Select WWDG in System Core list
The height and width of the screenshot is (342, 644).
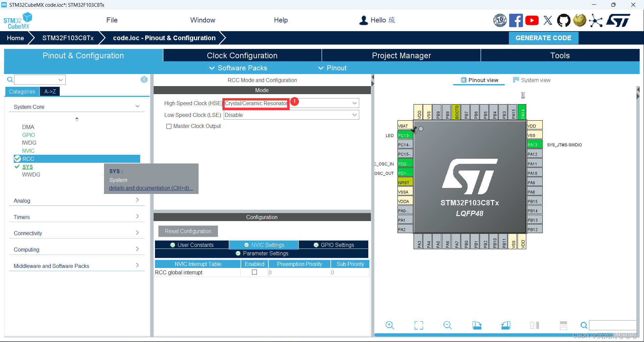click(x=31, y=175)
